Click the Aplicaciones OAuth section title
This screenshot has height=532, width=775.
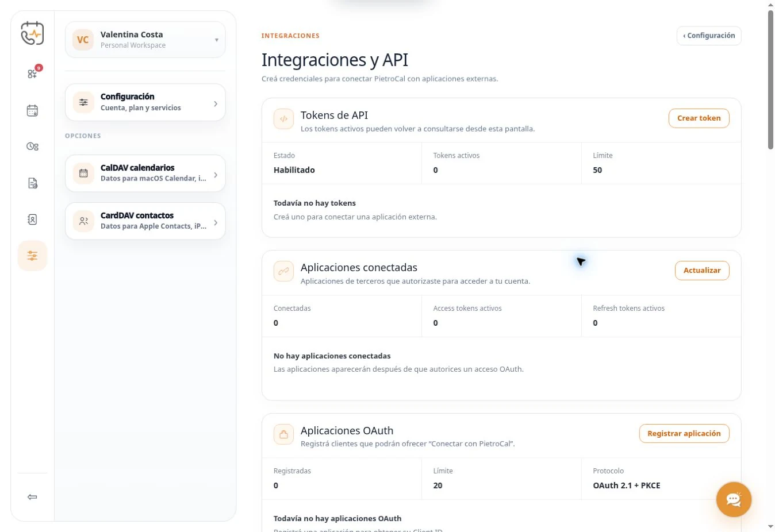pyautogui.click(x=347, y=430)
